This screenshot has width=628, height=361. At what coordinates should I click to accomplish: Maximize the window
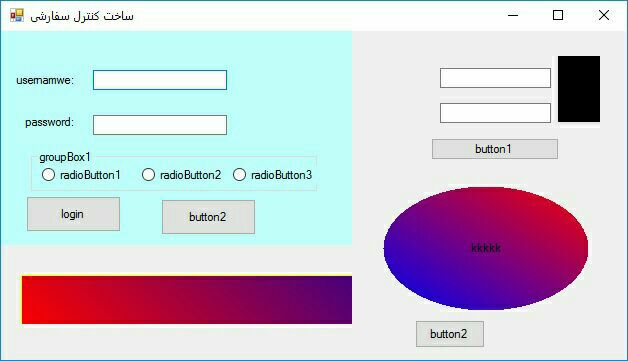tap(558, 15)
